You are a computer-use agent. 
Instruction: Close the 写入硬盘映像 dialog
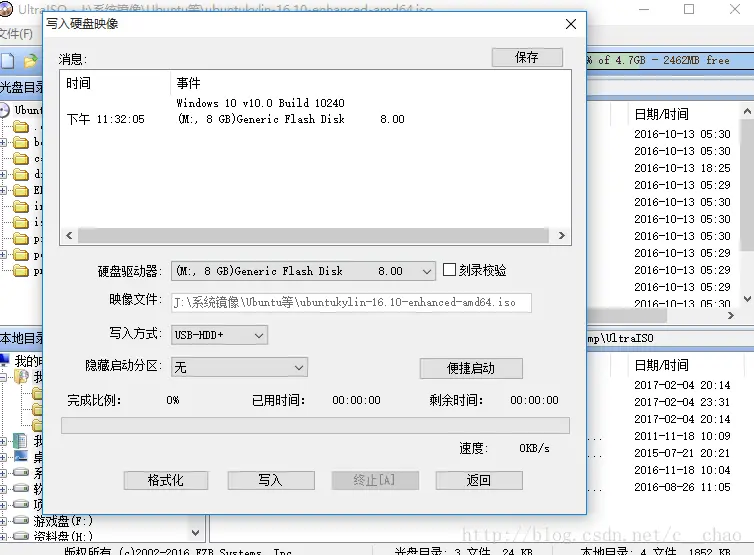click(571, 24)
